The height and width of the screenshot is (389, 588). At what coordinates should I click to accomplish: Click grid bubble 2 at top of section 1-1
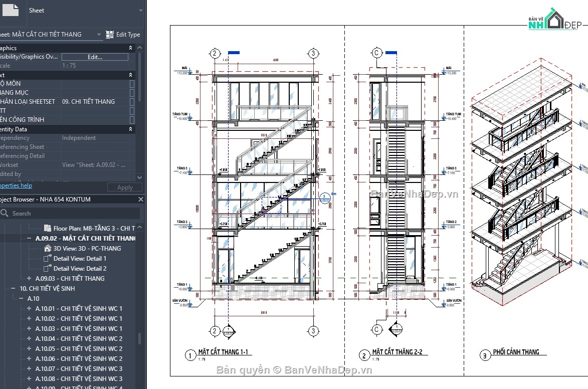(215, 53)
